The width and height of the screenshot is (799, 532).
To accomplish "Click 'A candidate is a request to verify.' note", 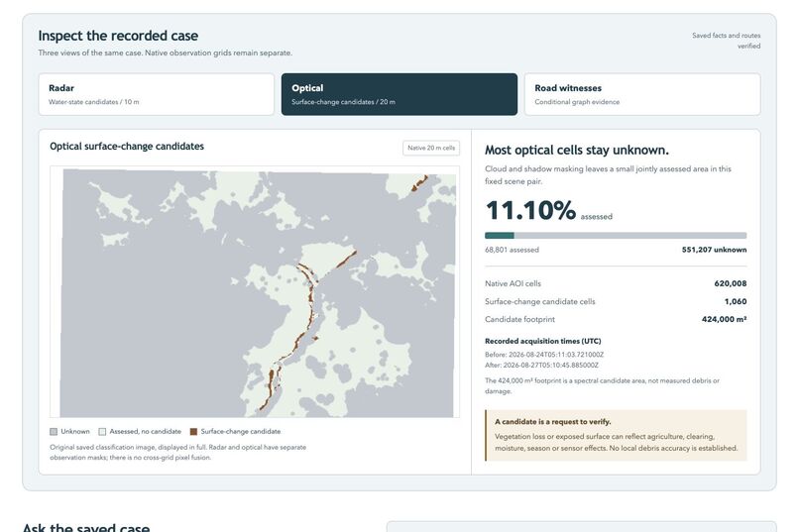I will coord(552,421).
